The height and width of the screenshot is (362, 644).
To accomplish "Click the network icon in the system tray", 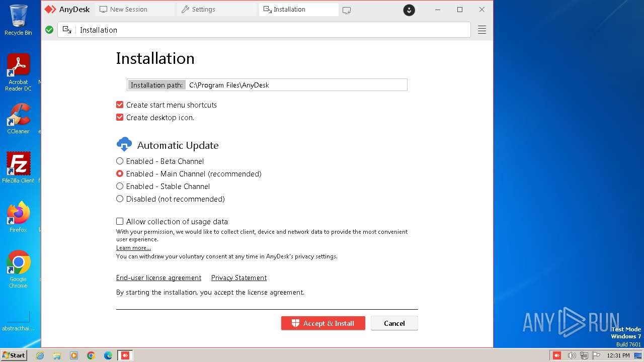I will click(585, 355).
